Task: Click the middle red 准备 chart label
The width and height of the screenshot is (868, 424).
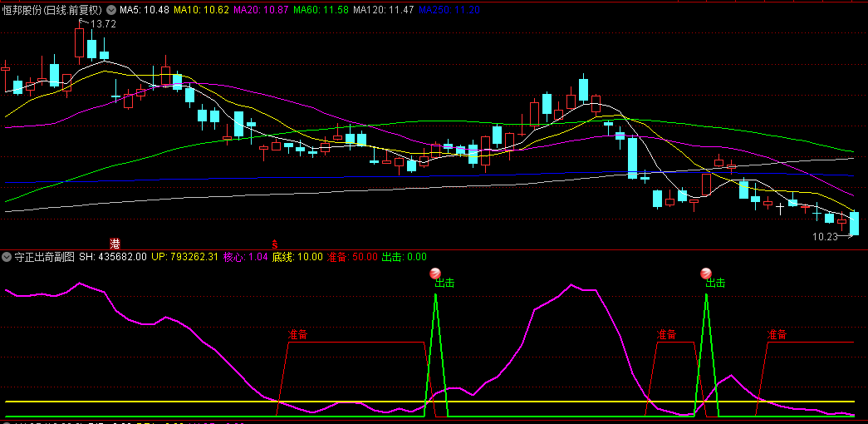Action: pyautogui.click(x=666, y=335)
